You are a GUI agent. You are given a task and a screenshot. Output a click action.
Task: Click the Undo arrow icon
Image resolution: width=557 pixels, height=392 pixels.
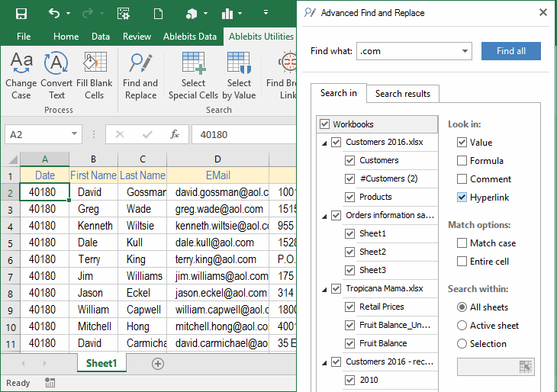(53, 13)
